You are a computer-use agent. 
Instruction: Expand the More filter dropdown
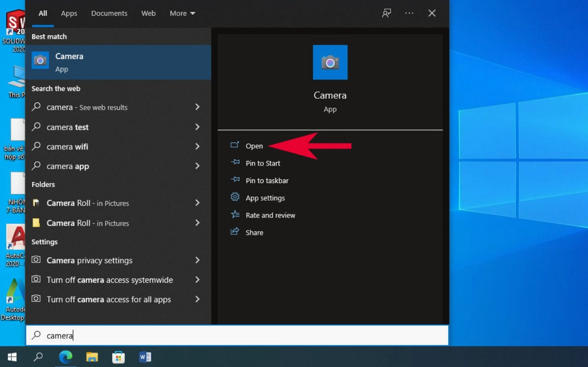[x=182, y=13]
